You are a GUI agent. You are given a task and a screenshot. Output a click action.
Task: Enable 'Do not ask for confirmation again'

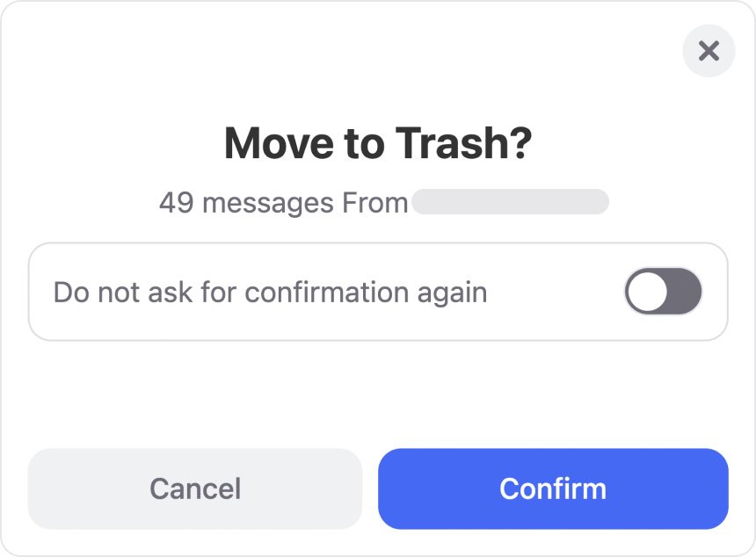click(662, 291)
